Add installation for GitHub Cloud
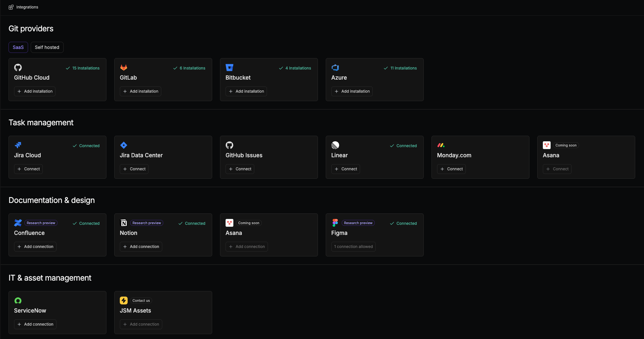The height and width of the screenshot is (339, 644). tap(35, 91)
